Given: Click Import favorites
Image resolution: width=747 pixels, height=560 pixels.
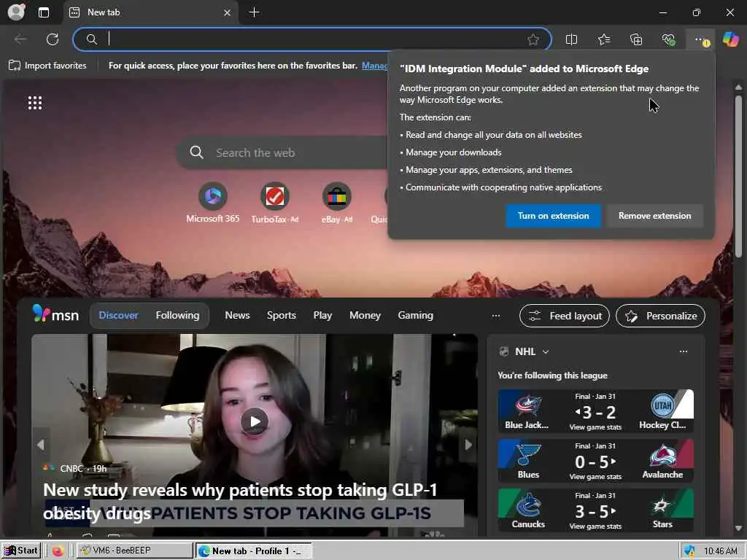Looking at the screenshot, I should pyautogui.click(x=47, y=66).
